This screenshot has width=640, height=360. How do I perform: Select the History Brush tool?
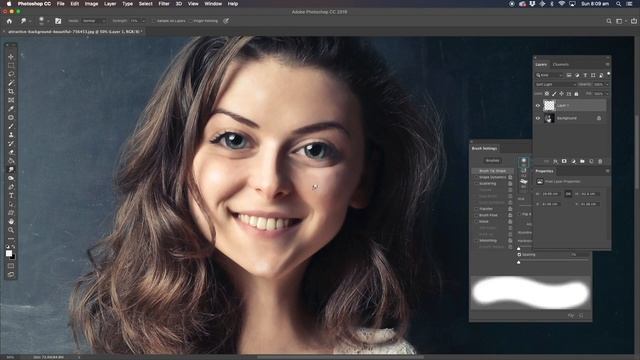point(11,143)
